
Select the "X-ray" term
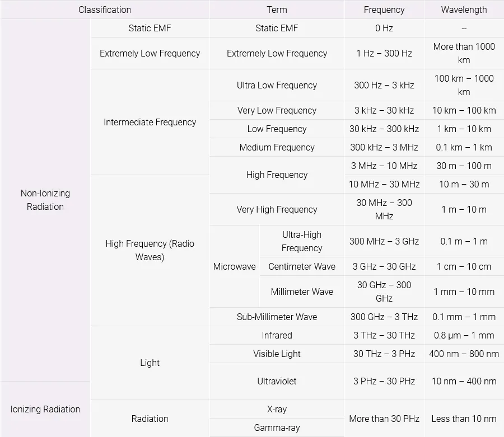277,410
